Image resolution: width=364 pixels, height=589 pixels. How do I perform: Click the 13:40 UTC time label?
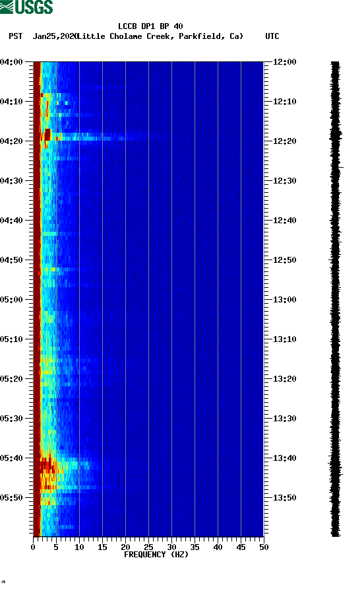(285, 458)
